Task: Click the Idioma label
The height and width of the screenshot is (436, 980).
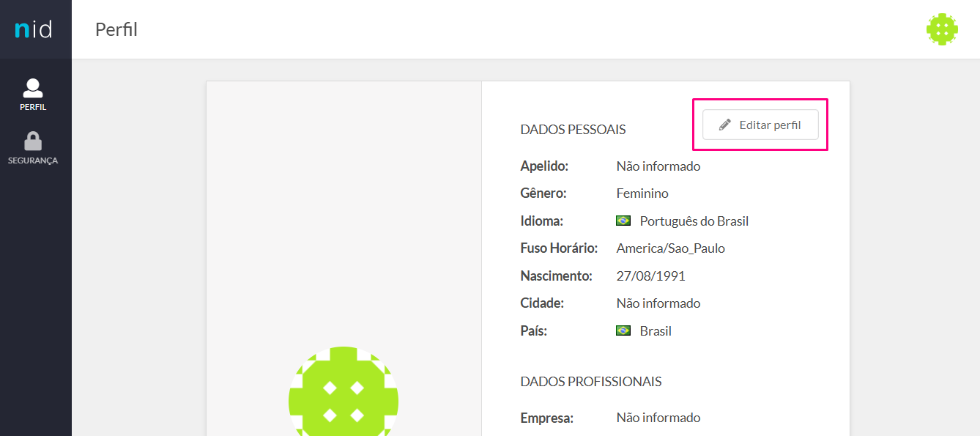Action: 542,221
